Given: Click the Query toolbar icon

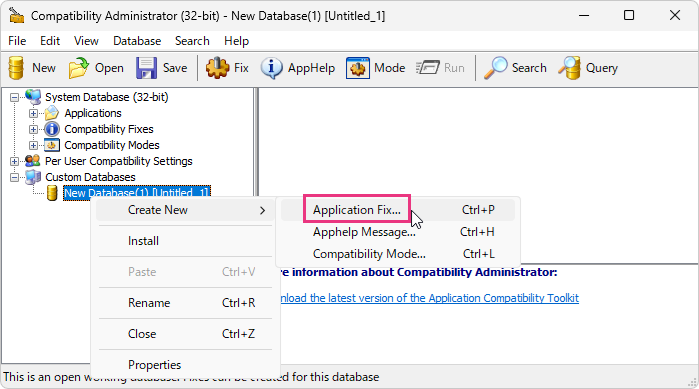Looking at the screenshot, I should 569,68.
